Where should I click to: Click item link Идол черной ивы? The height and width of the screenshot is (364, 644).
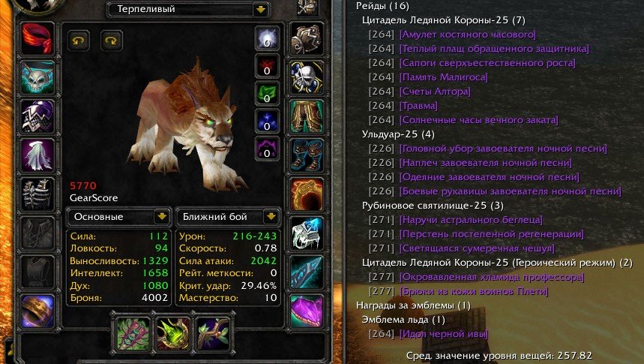point(444,333)
